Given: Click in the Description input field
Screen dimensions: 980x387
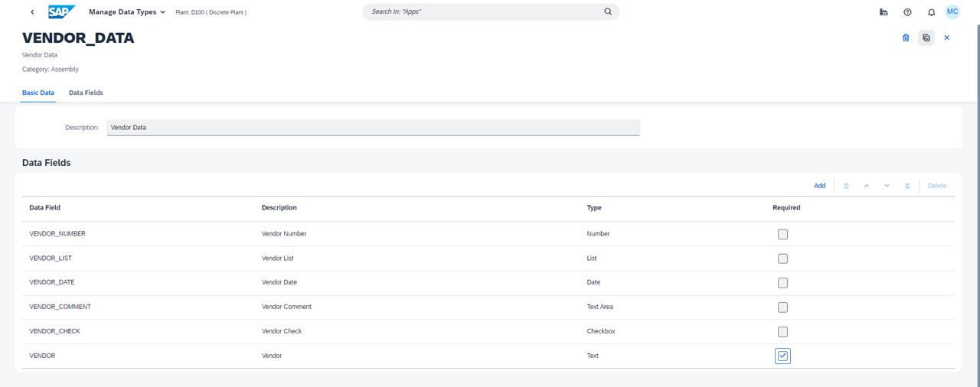Looking at the screenshot, I should pos(373,128).
